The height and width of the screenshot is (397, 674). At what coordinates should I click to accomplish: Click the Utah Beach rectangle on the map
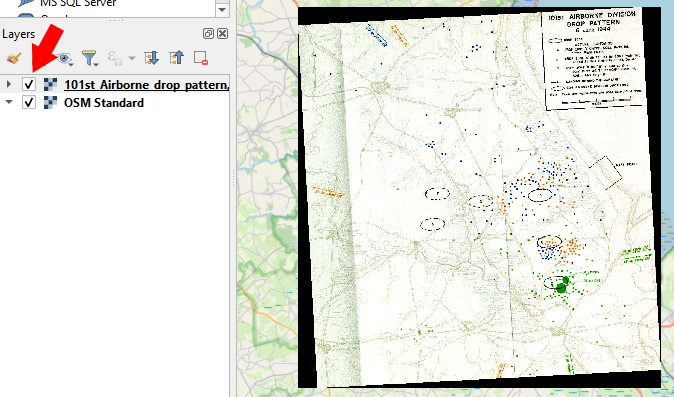click(x=605, y=173)
